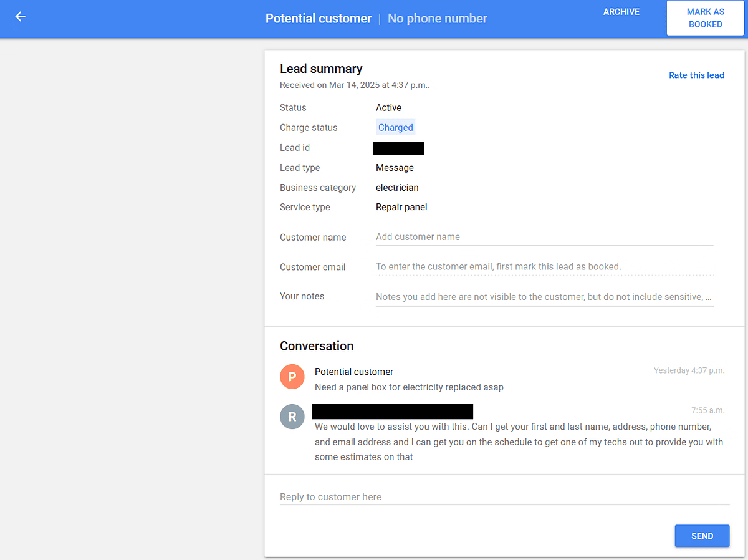Click the 7:55 a.m. timestamp
The height and width of the screenshot is (560, 748).
click(x=708, y=411)
